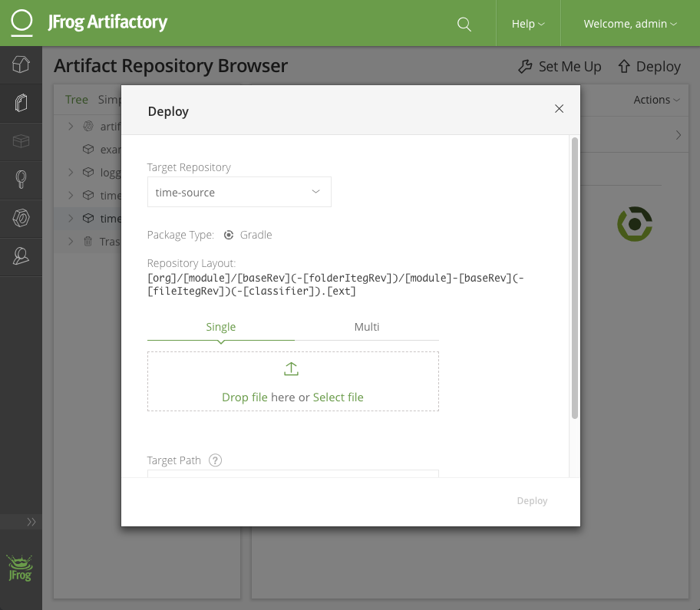Image resolution: width=700 pixels, height=610 pixels.
Task: Close the Deploy dialog
Action: coord(559,108)
